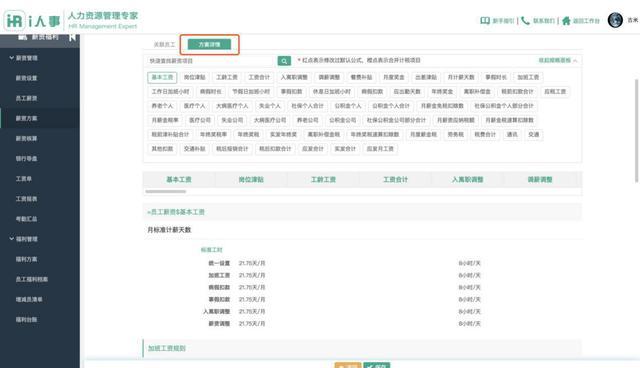Select the 其他扣款 salary item tag
This screenshot has width=640, height=368.
pos(162,149)
